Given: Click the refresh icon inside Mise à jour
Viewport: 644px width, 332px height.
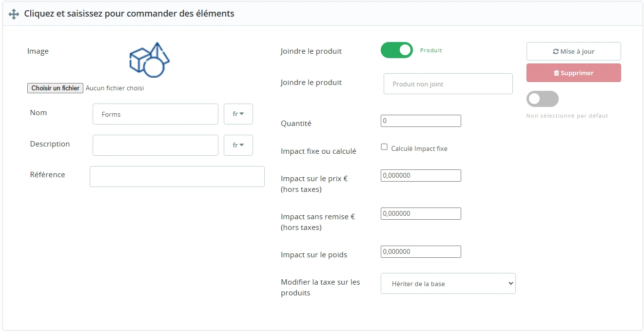Looking at the screenshot, I should coord(556,51).
